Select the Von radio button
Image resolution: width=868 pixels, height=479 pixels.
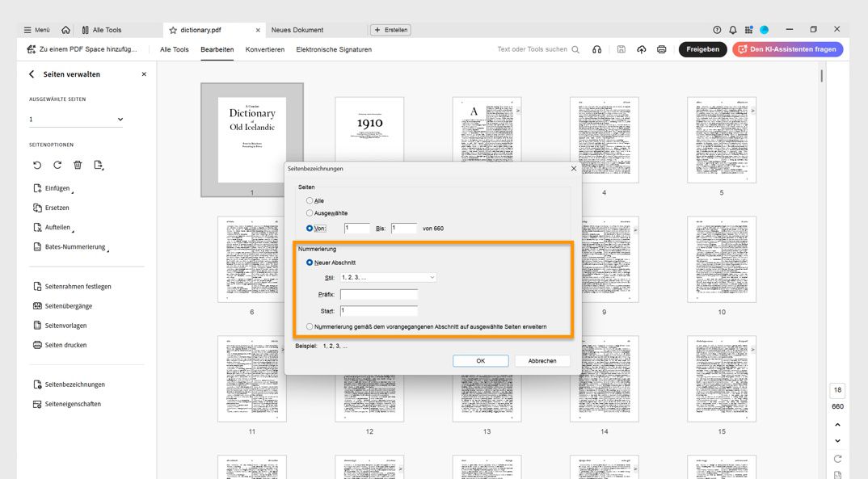[x=310, y=229]
